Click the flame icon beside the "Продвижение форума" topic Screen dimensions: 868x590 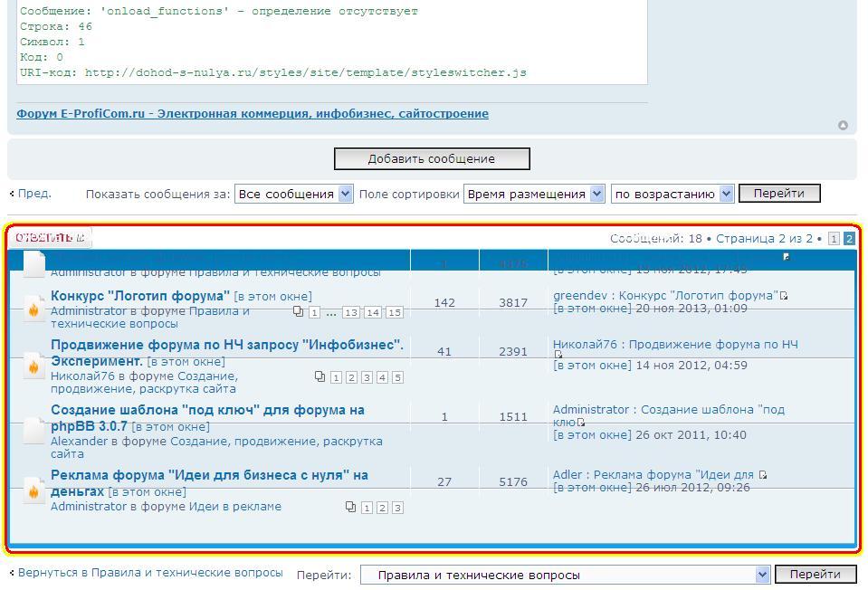33,365
